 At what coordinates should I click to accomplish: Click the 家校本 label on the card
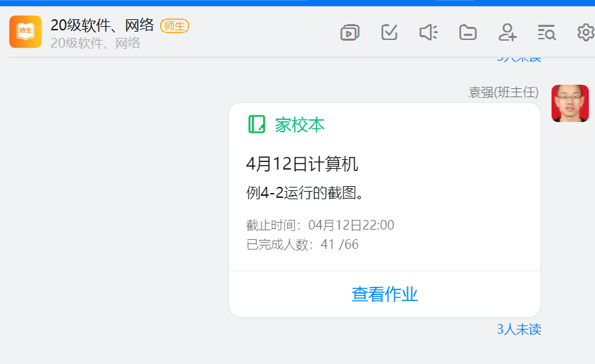(300, 125)
